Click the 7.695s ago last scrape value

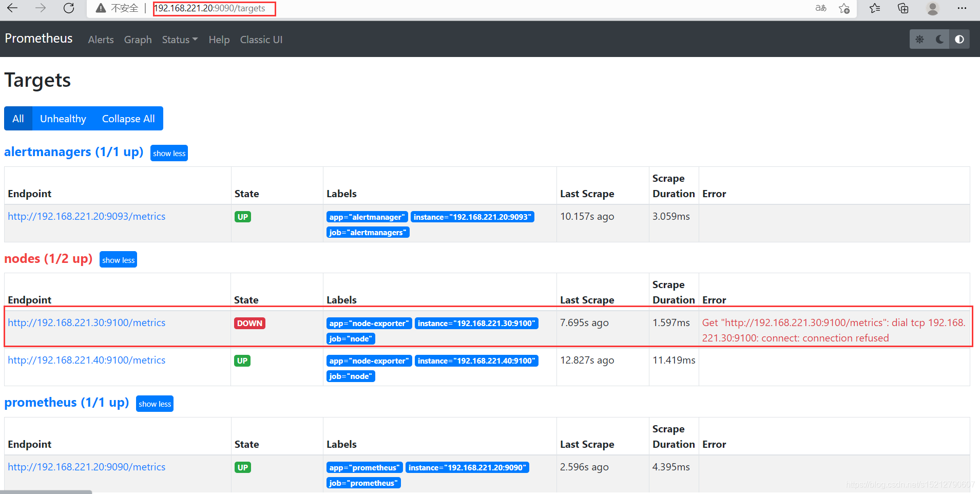pos(584,322)
